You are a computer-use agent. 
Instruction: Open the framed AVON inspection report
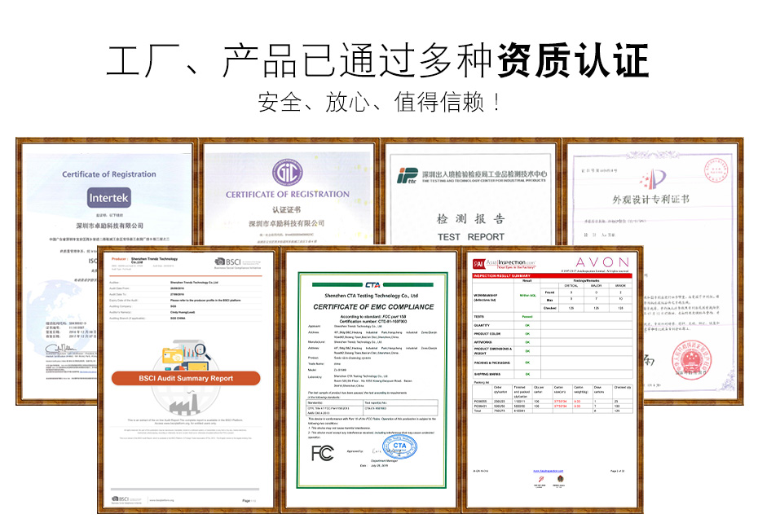pos(553,380)
